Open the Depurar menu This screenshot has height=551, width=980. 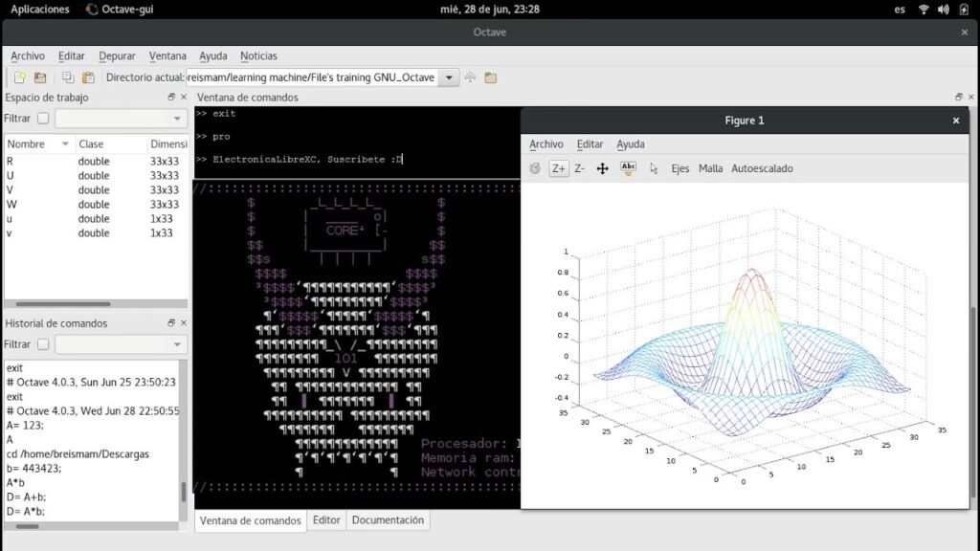[117, 56]
